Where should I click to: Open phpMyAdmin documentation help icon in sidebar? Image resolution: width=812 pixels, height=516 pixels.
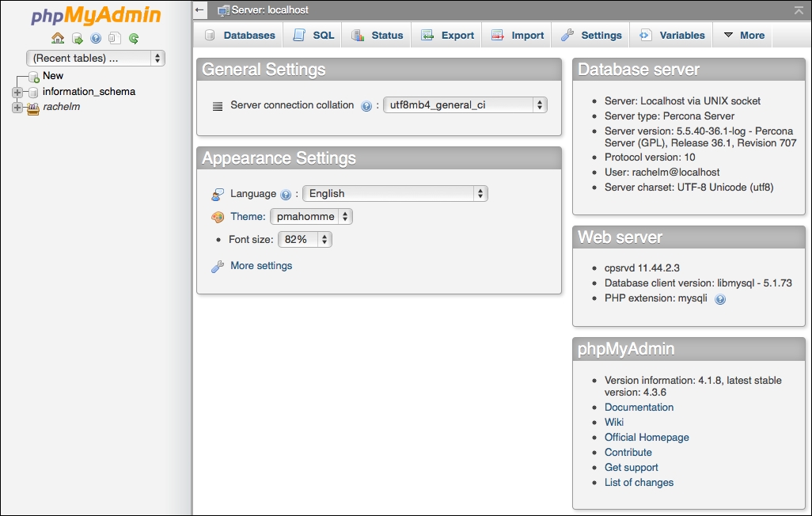tap(96, 38)
